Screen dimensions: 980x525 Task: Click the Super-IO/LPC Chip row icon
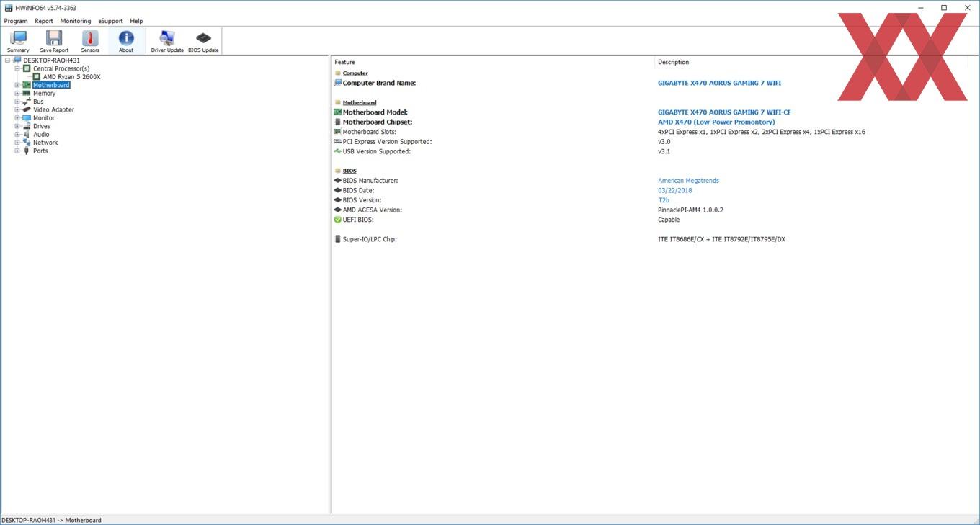(338, 239)
